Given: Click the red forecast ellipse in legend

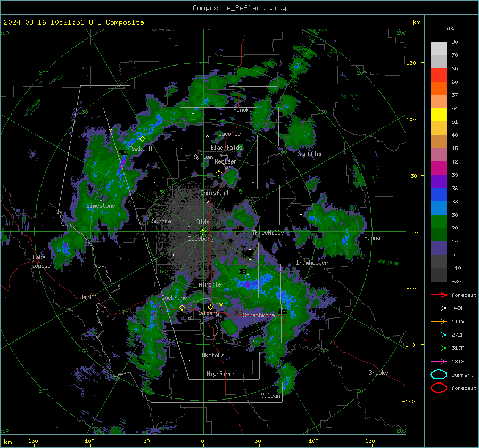Looking at the screenshot, I should click(439, 388).
